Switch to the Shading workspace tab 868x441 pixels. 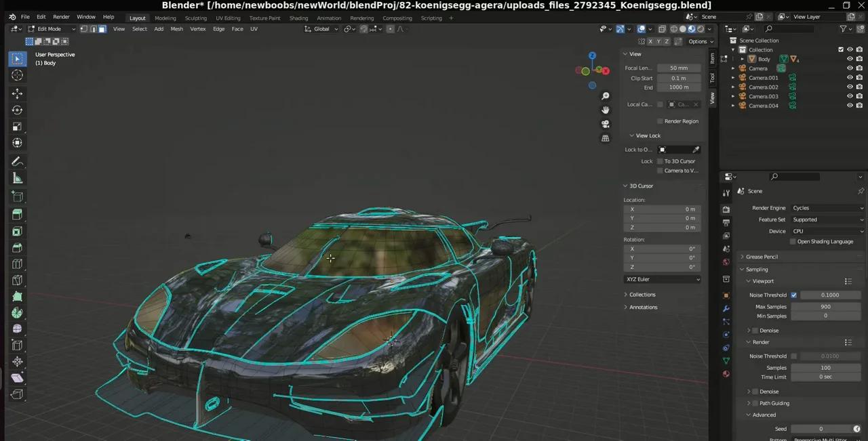(x=299, y=18)
